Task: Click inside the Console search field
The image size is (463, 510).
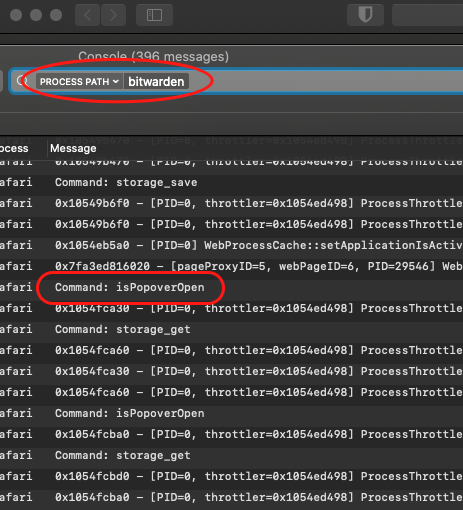Action: pyautogui.click(x=237, y=81)
